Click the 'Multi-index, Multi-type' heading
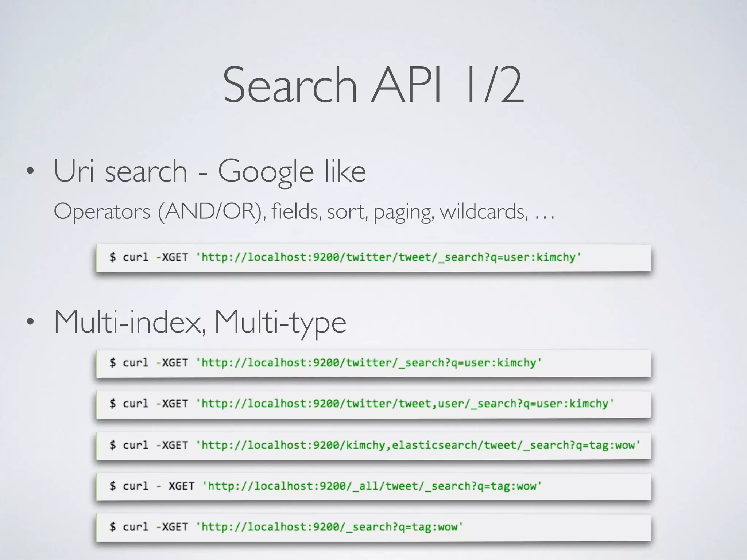Screen dimensions: 747x560 (x=200, y=322)
